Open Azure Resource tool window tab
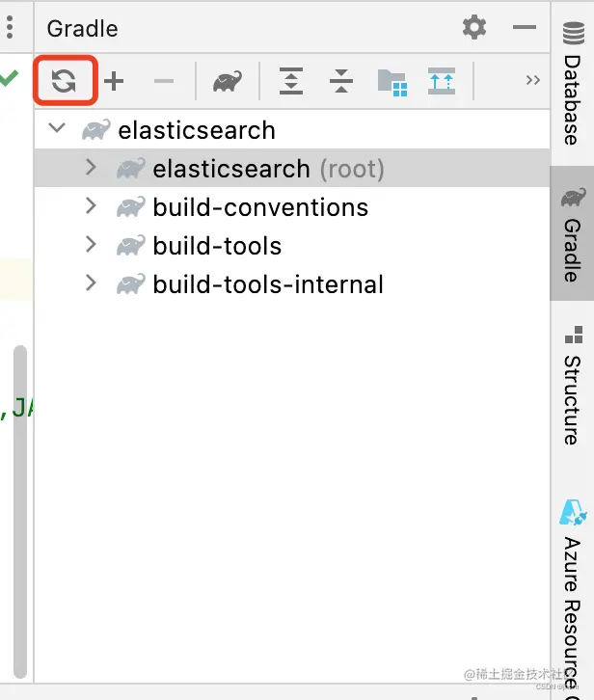Viewport: 594px width, 700px height. 572,598
